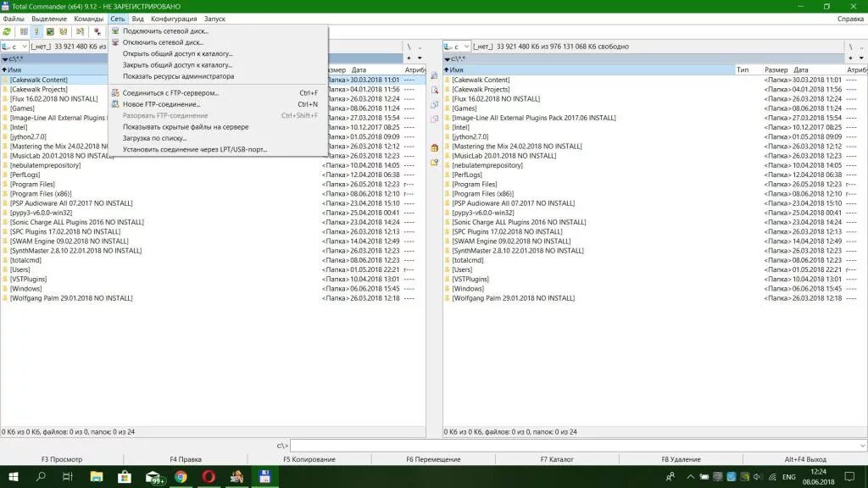Open File Explorer from the taskbar

(x=97, y=476)
